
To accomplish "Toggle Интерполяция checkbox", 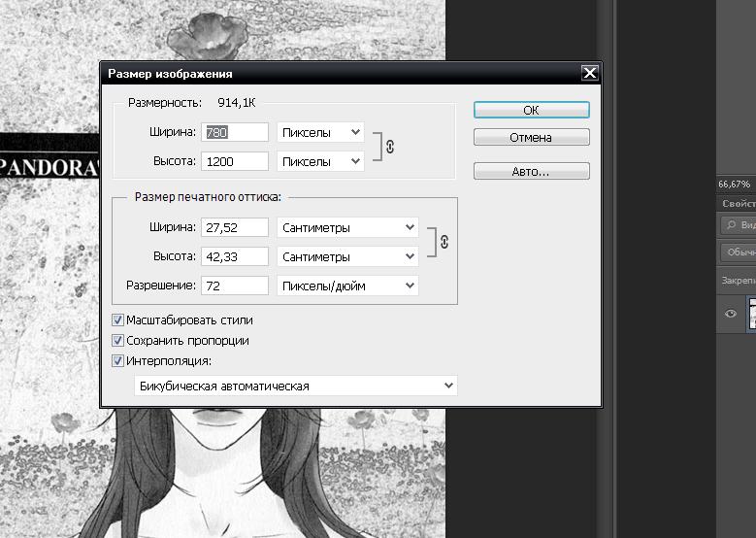I will (117, 360).
